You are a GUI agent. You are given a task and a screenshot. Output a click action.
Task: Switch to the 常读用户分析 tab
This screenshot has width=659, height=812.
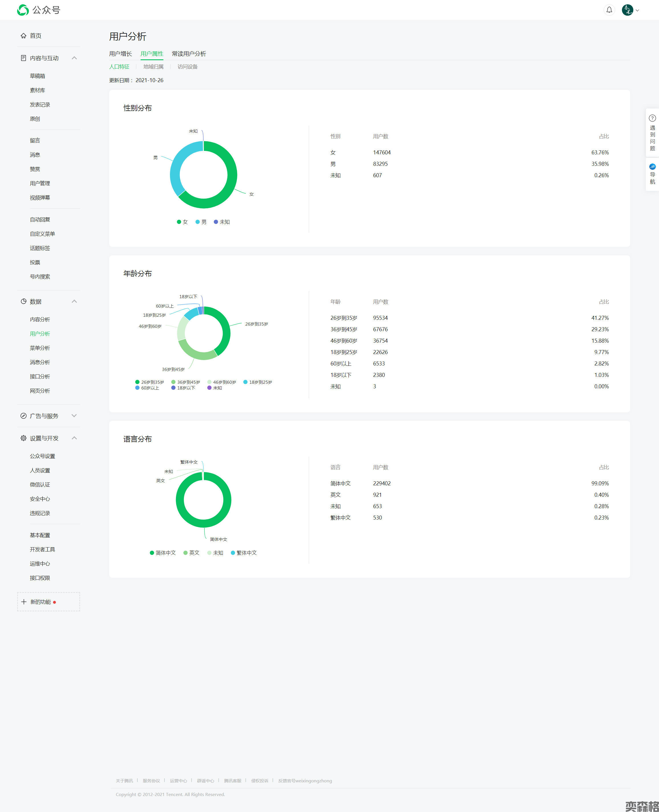click(189, 54)
